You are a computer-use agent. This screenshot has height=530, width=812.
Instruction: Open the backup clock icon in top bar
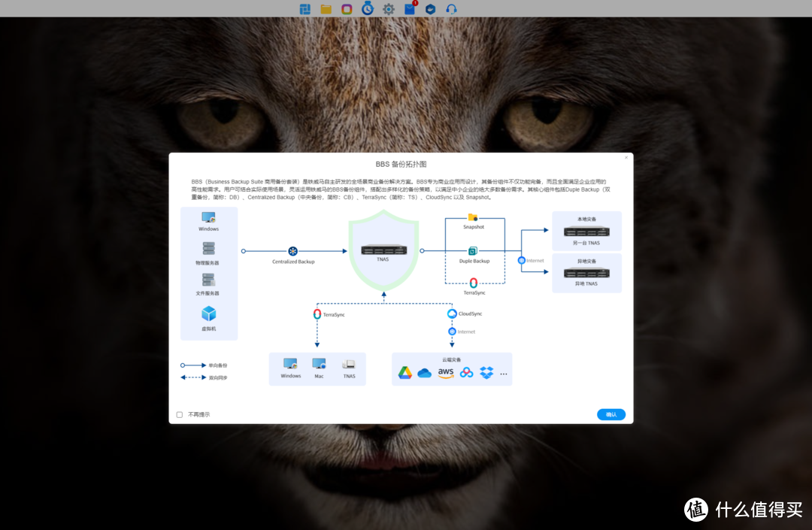(368, 9)
